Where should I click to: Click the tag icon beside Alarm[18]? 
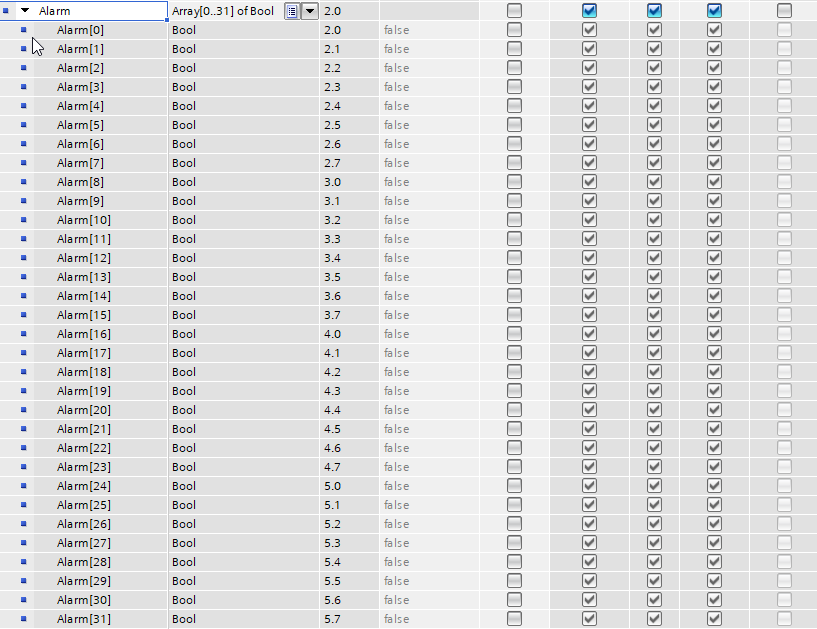pyautogui.click(x=23, y=372)
